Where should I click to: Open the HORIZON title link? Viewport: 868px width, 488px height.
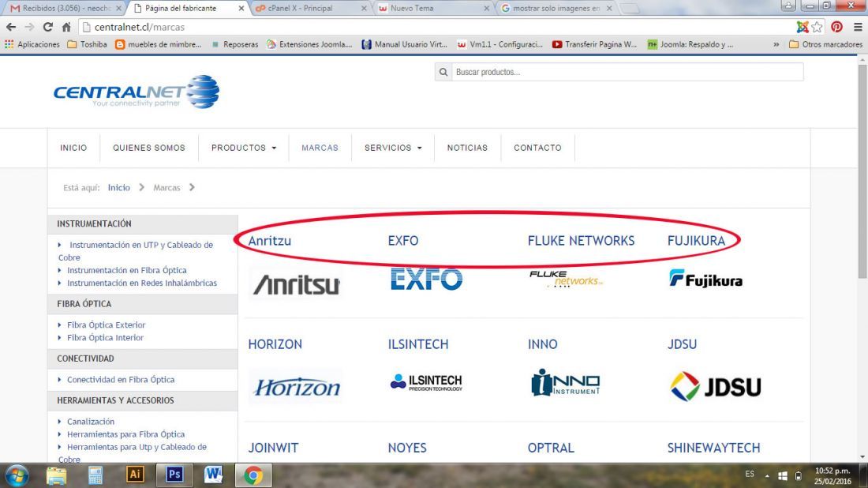[275, 344]
